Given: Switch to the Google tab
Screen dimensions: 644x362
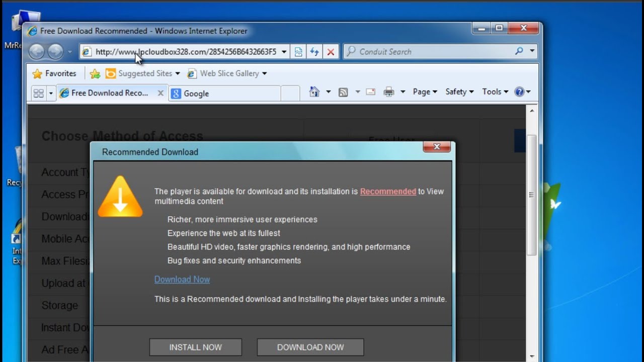Looking at the screenshot, I should pyautogui.click(x=224, y=94).
